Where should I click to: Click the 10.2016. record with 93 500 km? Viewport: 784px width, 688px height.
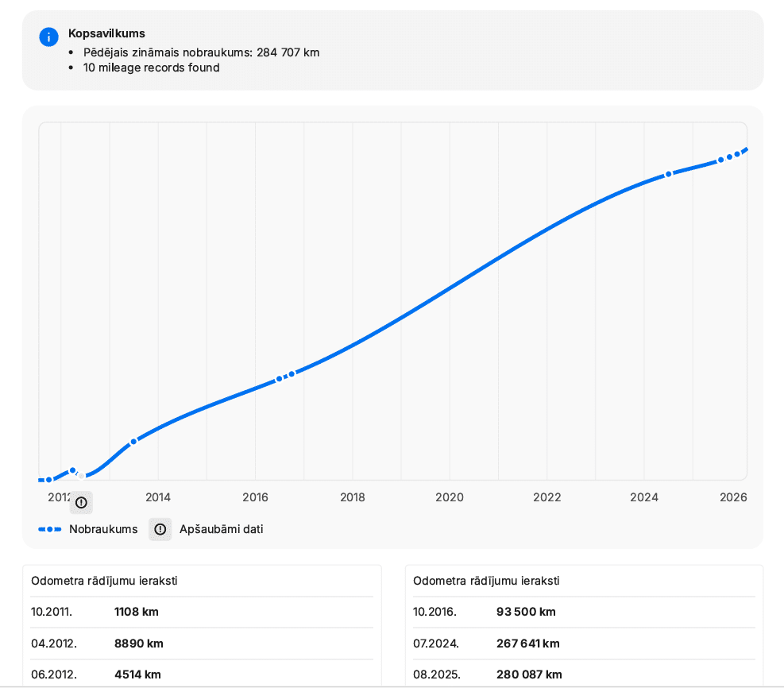pos(584,612)
